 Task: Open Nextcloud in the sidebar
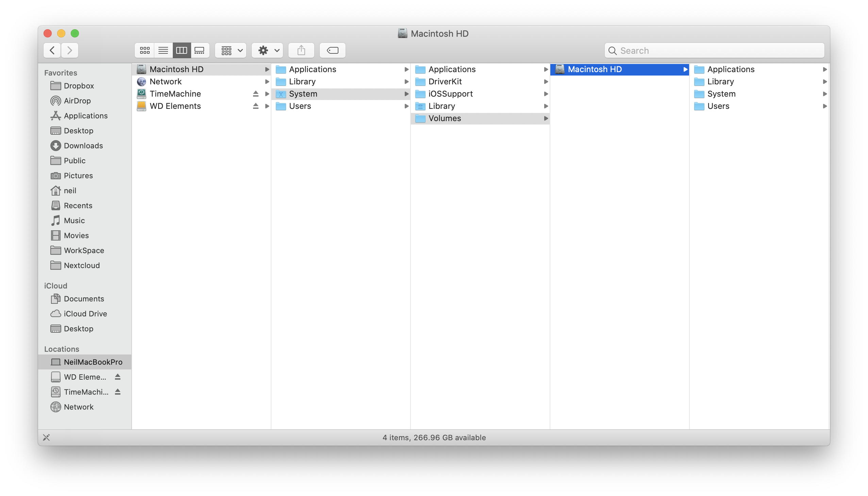coord(85,265)
